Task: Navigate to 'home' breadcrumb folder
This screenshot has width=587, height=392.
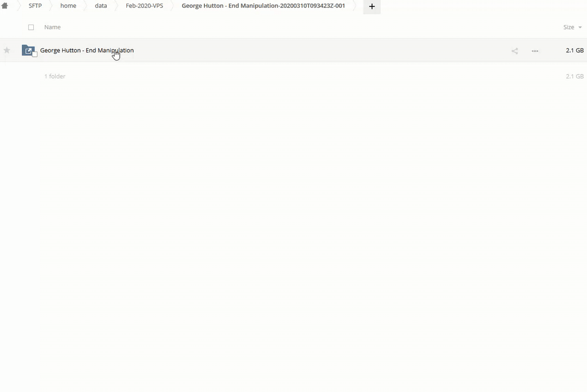Action: click(68, 6)
